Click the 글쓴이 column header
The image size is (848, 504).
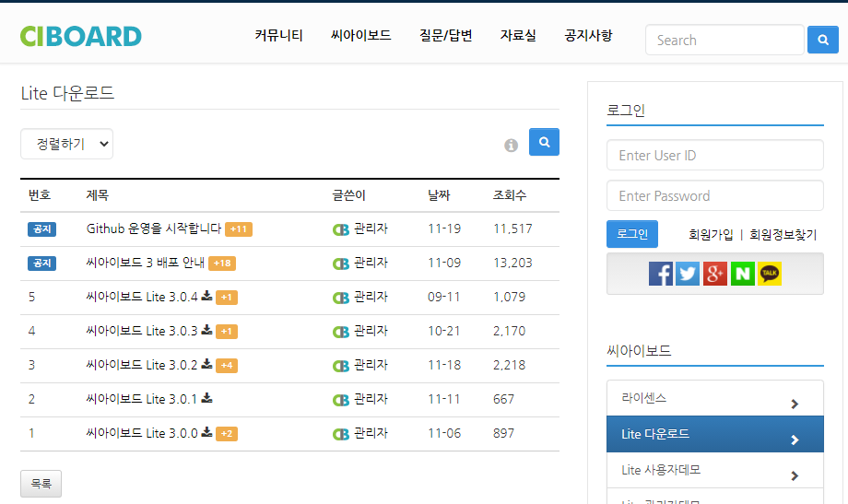[348, 195]
